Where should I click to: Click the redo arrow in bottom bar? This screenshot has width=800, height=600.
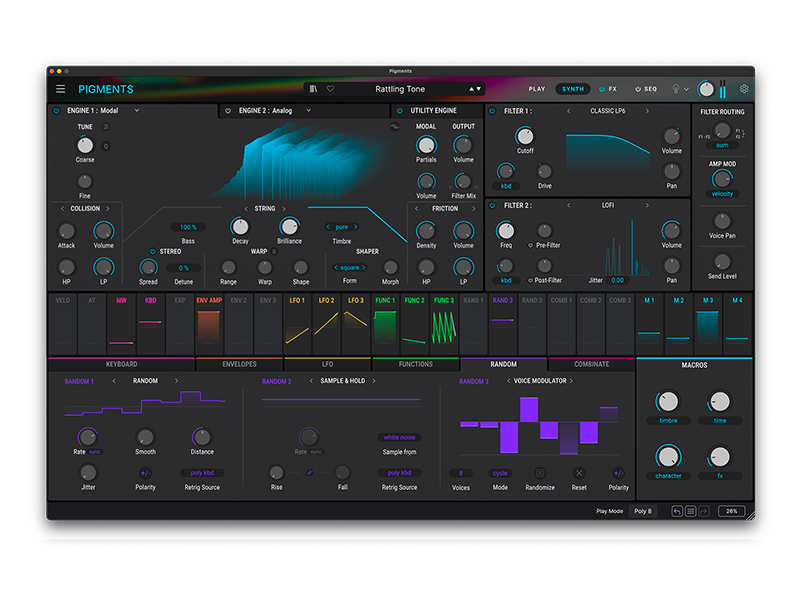[704, 511]
